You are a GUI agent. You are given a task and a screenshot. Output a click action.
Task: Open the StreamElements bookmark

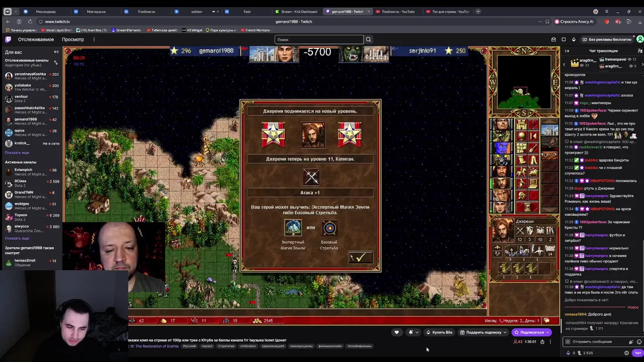pyautogui.click(x=126, y=30)
